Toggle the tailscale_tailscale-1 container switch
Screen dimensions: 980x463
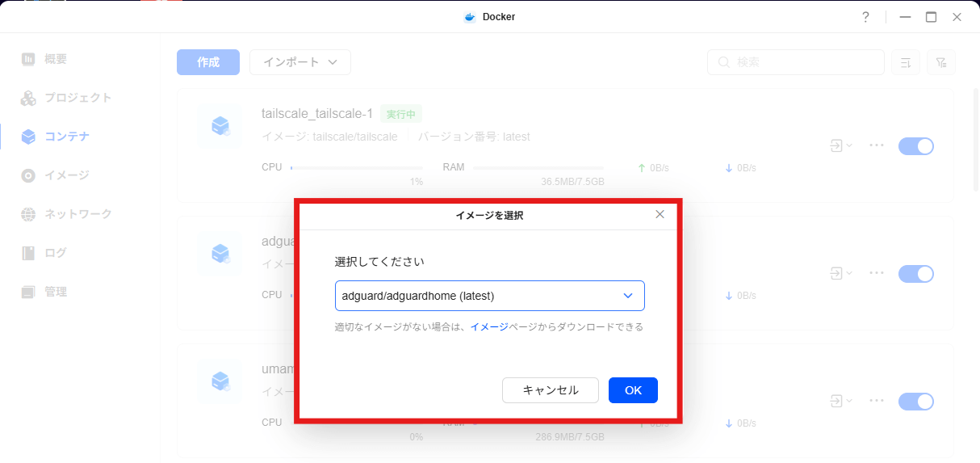coord(916,145)
